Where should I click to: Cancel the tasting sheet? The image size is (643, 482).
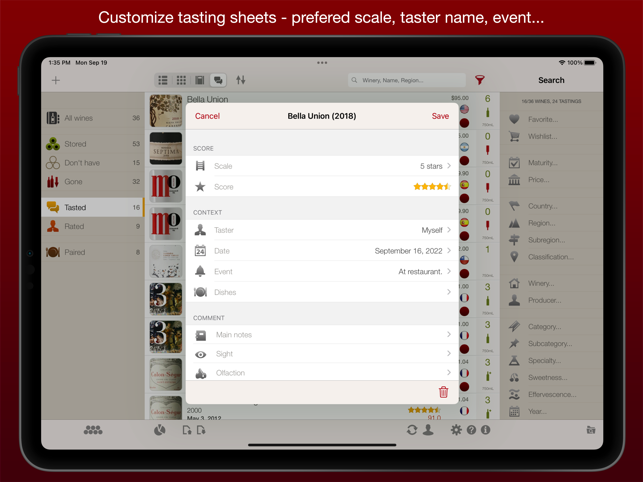click(x=207, y=116)
